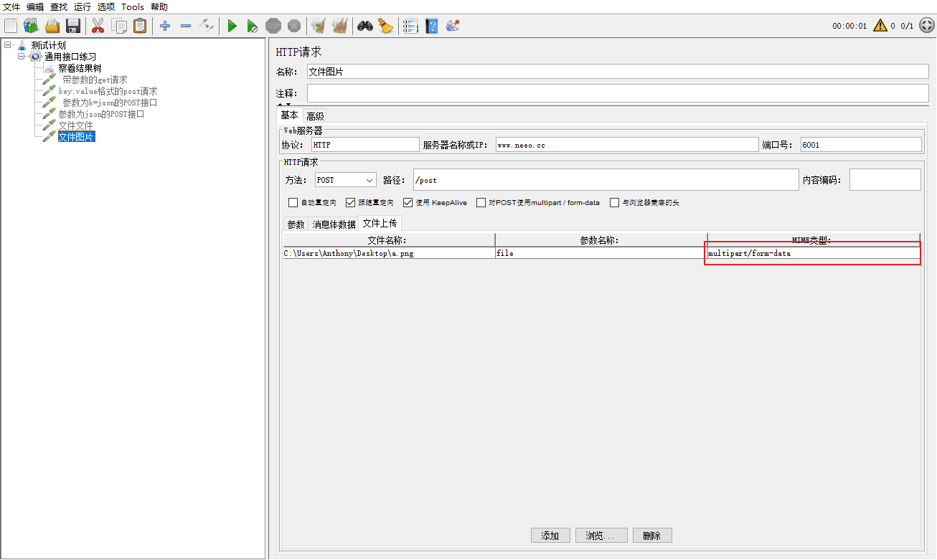The height and width of the screenshot is (560, 937).
Task: Enable multipart / form-data for POST checkbox
Action: pos(481,203)
